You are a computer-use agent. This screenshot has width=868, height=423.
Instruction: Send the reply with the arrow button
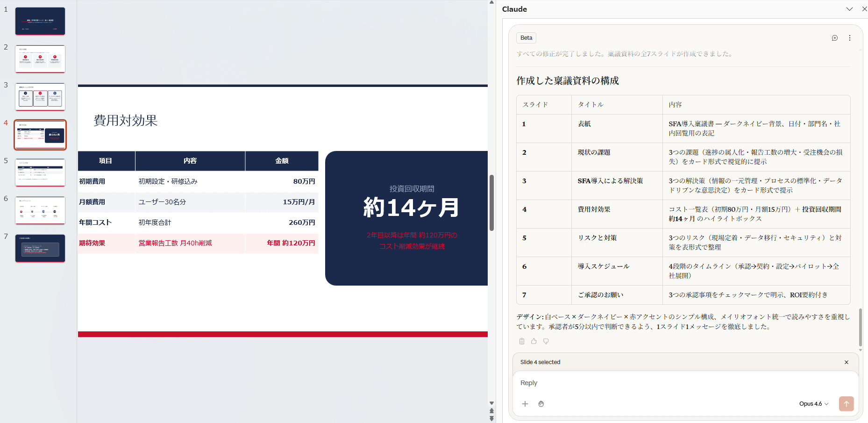pyautogui.click(x=846, y=404)
